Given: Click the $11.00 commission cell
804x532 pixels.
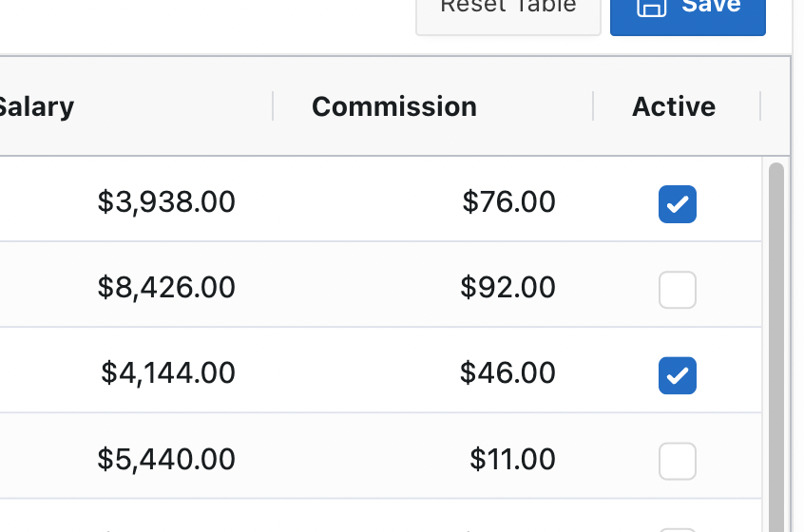Looking at the screenshot, I should click(x=513, y=460).
